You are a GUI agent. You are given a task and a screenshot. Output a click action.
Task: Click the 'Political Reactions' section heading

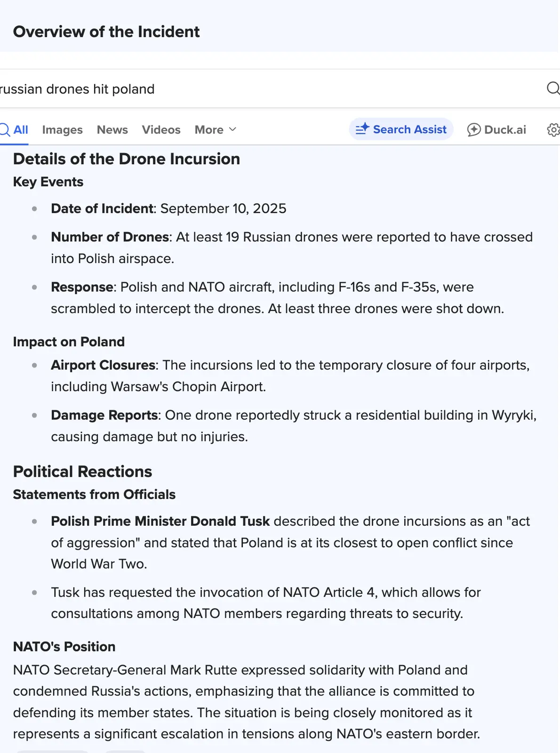[x=82, y=472]
